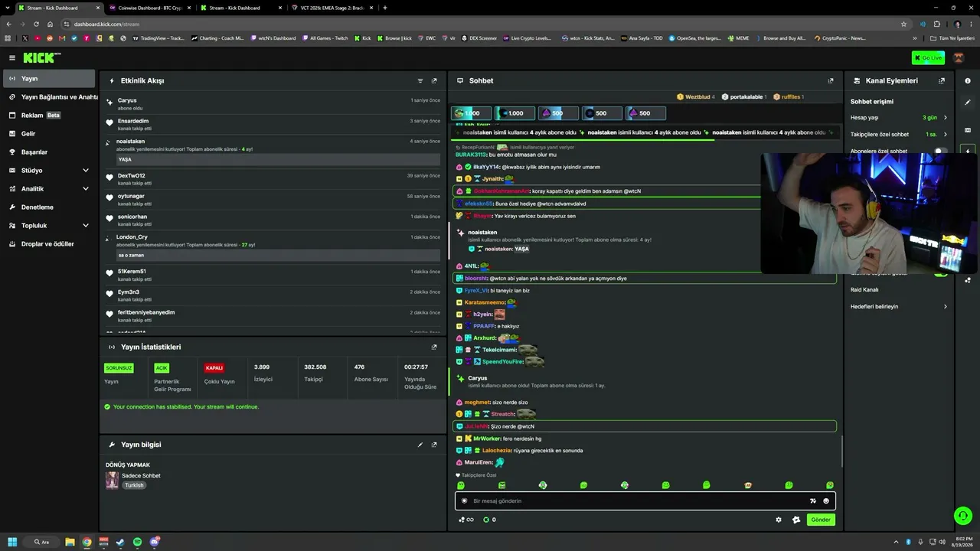Open the All Games - Twitch bookmark
The image size is (980, 551).
point(324,38)
